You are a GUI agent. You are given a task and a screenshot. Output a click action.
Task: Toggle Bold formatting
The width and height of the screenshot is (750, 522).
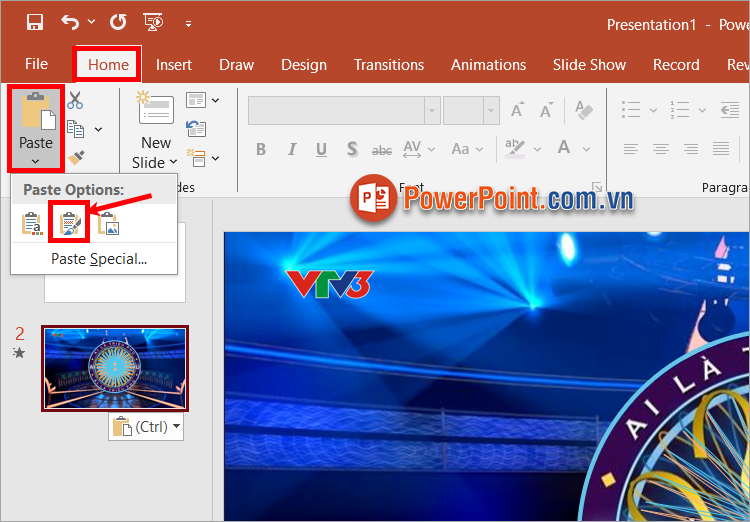point(261,149)
